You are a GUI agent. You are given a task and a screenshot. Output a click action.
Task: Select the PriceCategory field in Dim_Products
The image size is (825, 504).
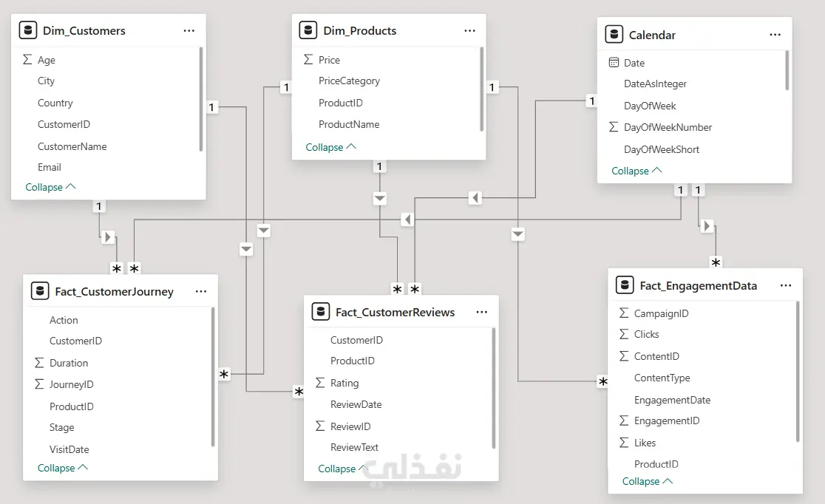[349, 81]
